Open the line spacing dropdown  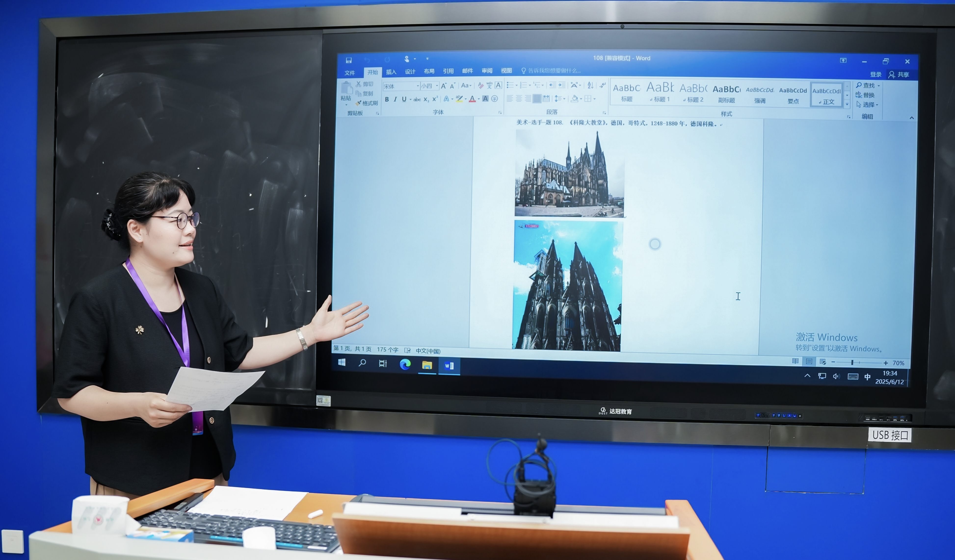point(560,99)
